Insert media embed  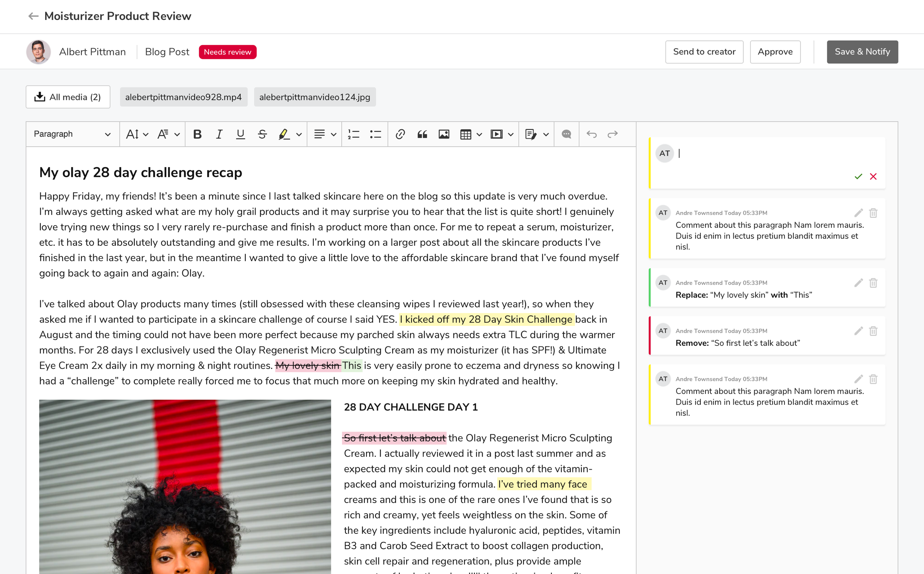point(496,134)
